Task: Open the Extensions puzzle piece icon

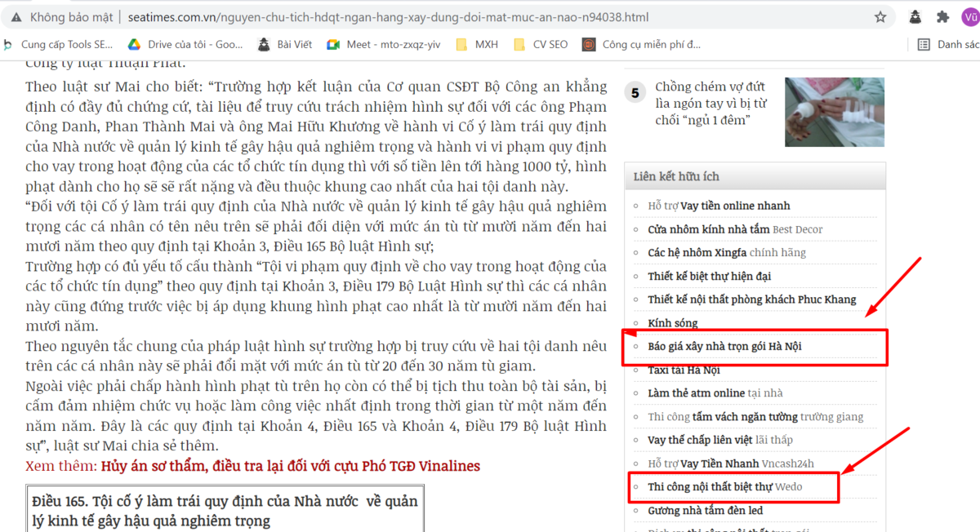Action: click(x=942, y=16)
